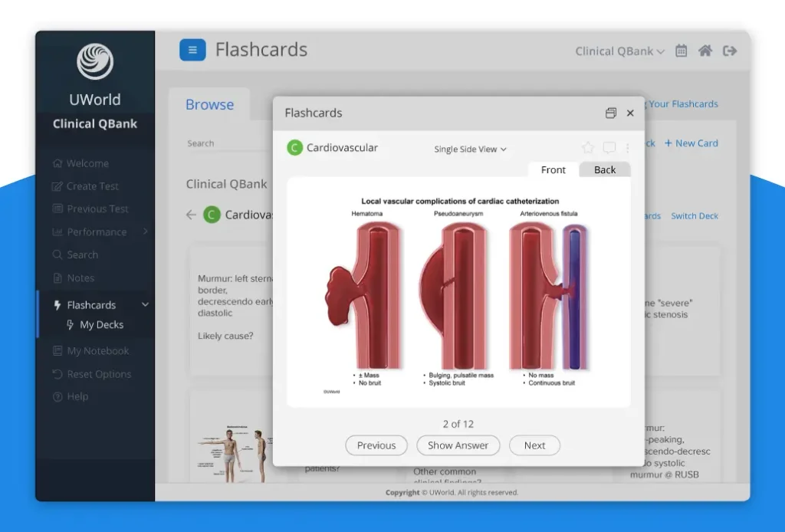This screenshot has height=532, width=785.
Task: Open the Single Side View dropdown
Action: coord(470,149)
